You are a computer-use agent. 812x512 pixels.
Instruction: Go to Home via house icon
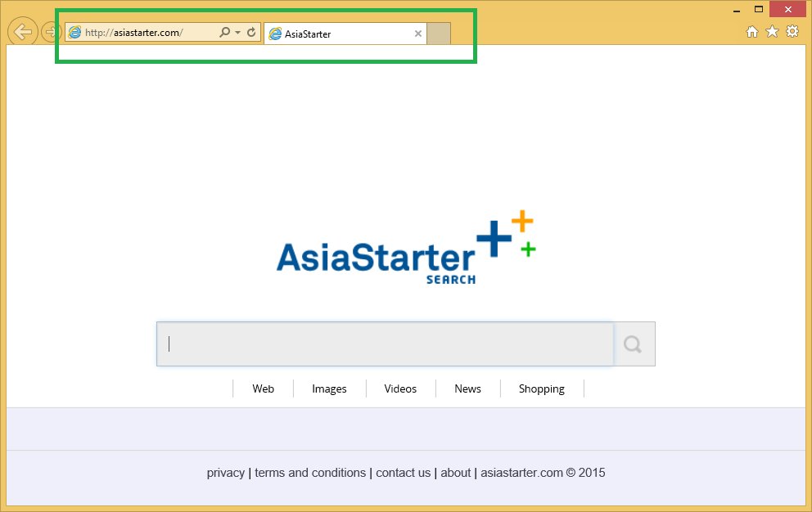pyautogui.click(x=752, y=32)
